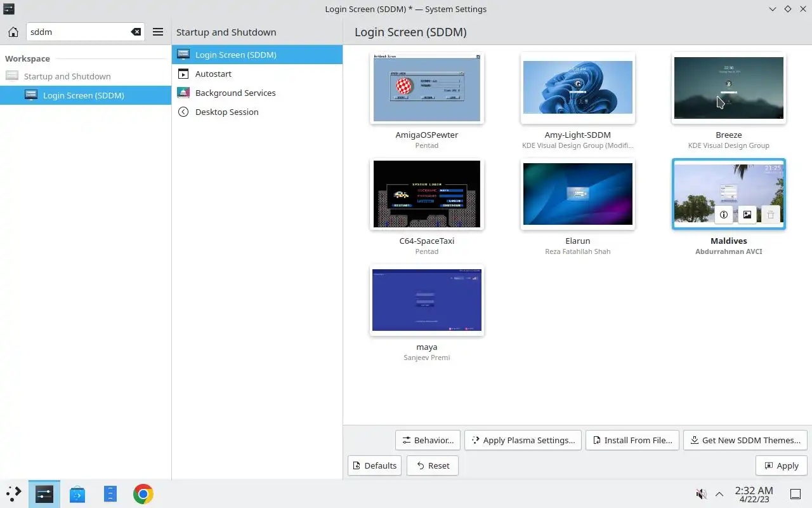Select Startup and Shutdown in the sidebar
Screen dimensions: 812x508
(x=85, y=76)
